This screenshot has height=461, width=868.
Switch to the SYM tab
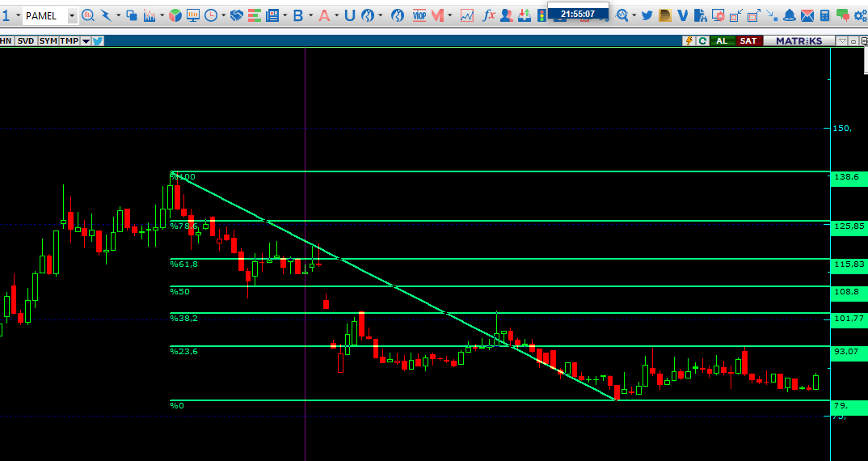point(48,41)
